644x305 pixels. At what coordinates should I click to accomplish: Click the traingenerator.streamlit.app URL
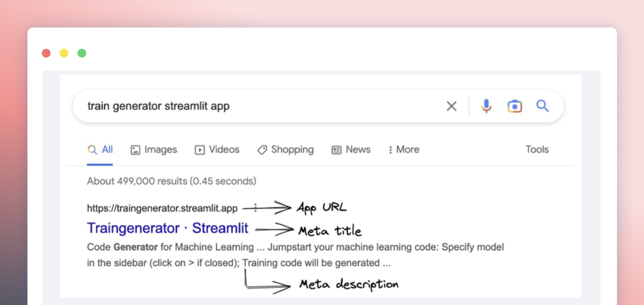[x=162, y=208]
